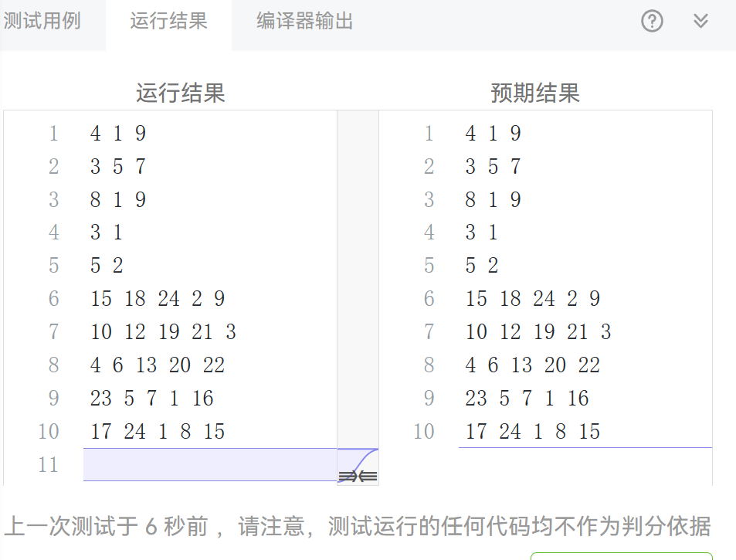Open the help question mark icon
Image resolution: width=736 pixels, height=560 pixels.
click(652, 22)
